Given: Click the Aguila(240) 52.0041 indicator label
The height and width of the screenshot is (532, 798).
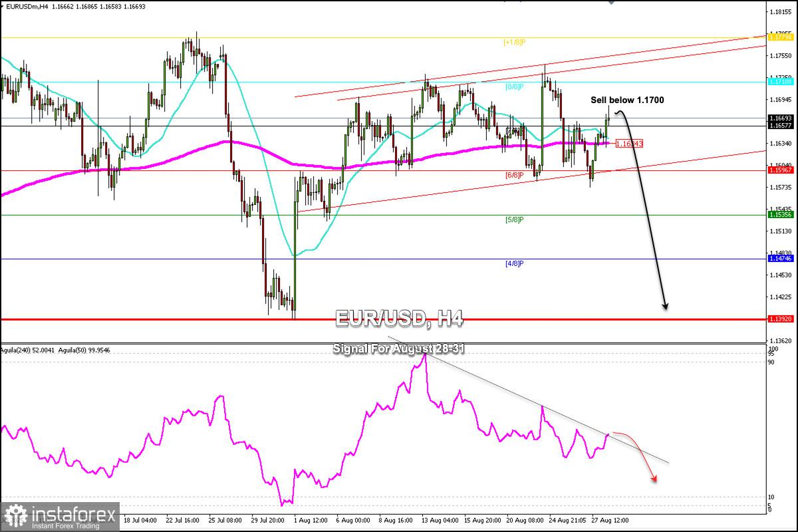Looking at the screenshot, I should tap(27, 349).
